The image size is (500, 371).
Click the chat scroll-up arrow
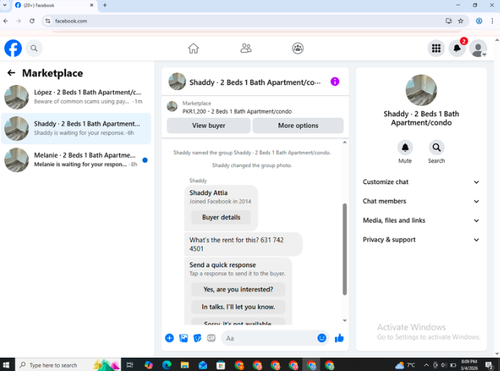(x=345, y=143)
